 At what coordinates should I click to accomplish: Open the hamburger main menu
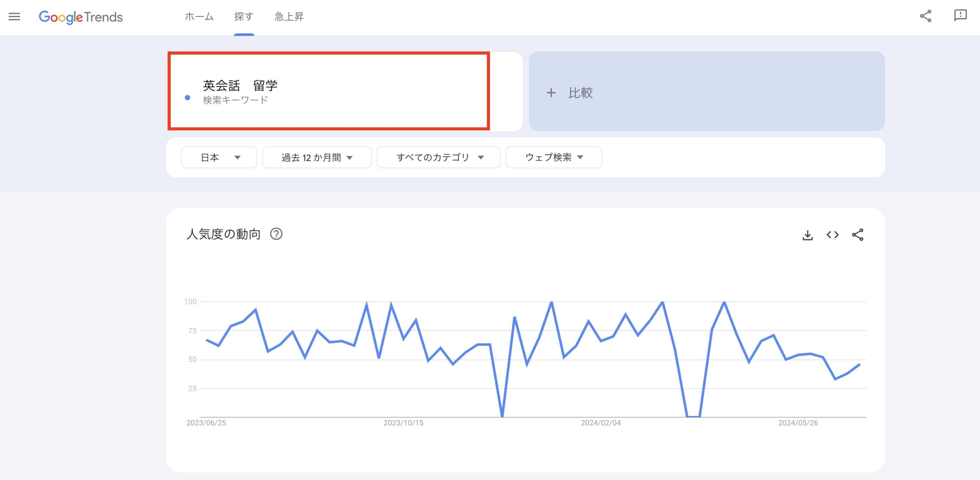[14, 16]
